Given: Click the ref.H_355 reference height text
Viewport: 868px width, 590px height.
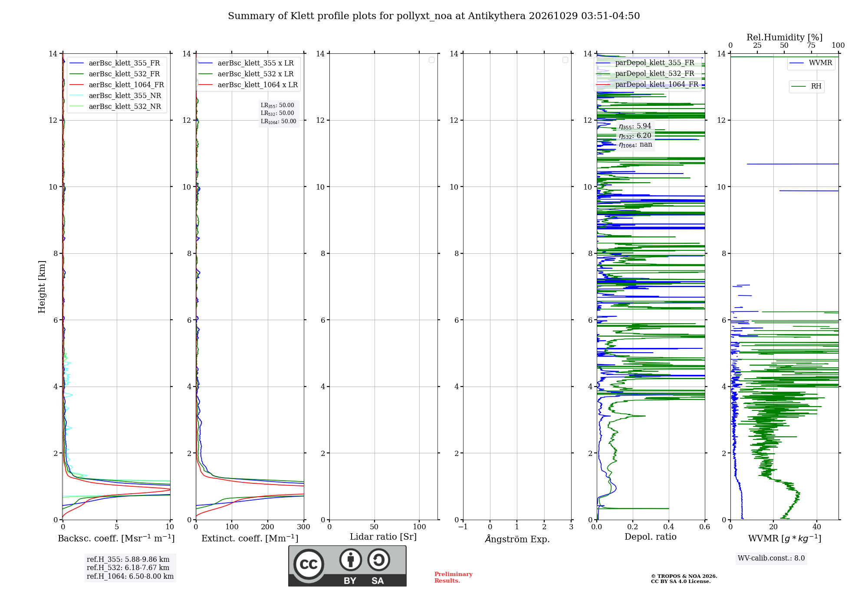Looking at the screenshot, I should (128, 560).
